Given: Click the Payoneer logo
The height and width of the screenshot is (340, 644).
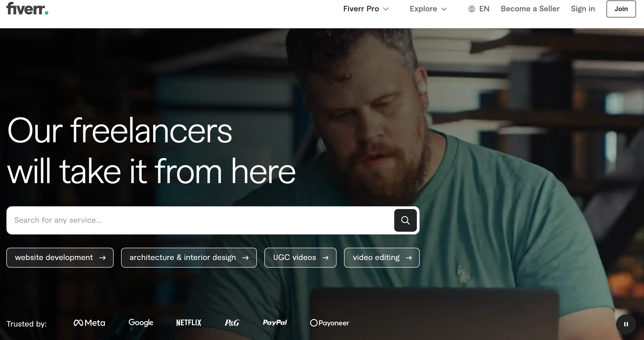Looking at the screenshot, I should pos(329,323).
